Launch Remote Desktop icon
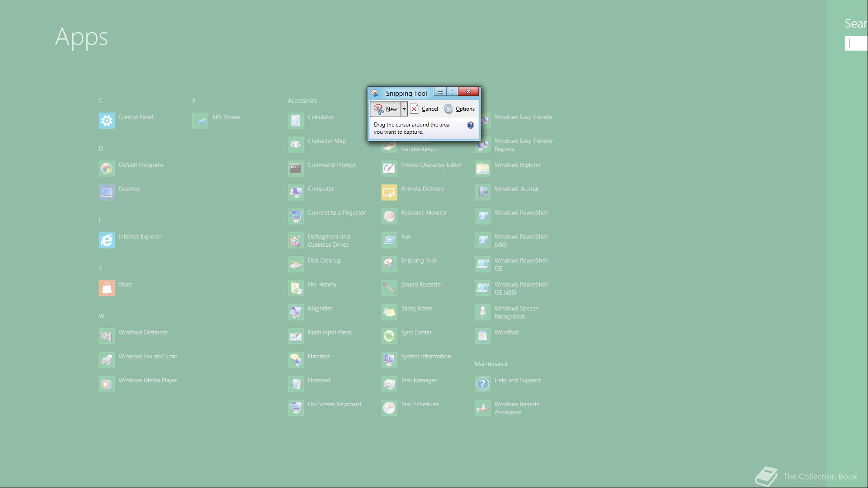The width and height of the screenshot is (868, 488). (389, 192)
